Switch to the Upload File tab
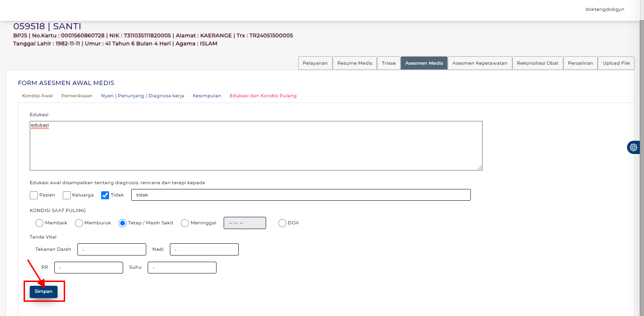Viewport: 644px width, 316px height. (616, 63)
